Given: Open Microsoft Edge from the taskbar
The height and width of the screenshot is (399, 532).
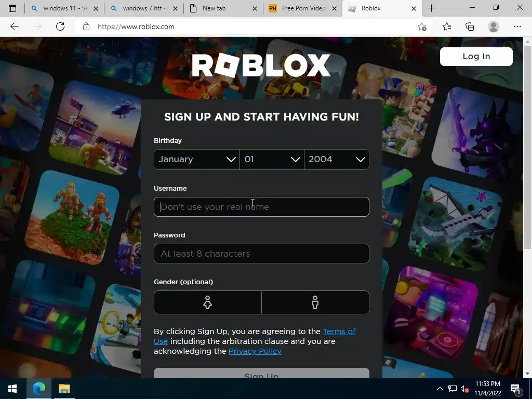Looking at the screenshot, I should 38,389.
